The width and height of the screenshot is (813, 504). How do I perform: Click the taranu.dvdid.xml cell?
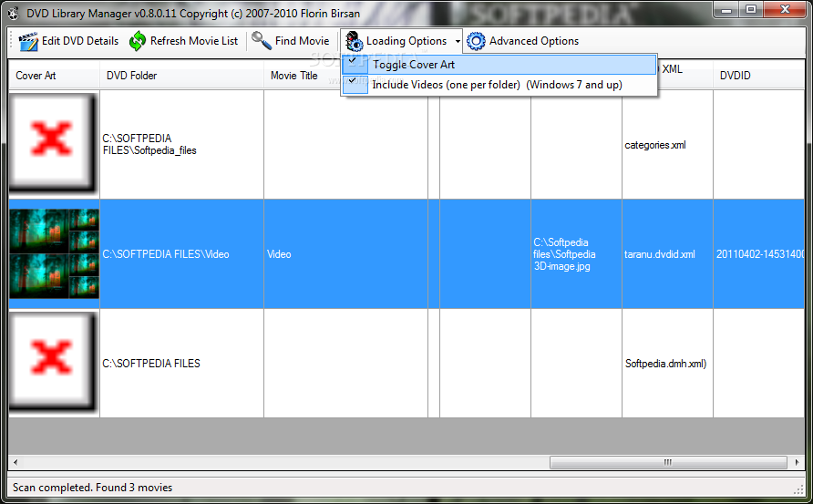click(x=667, y=254)
